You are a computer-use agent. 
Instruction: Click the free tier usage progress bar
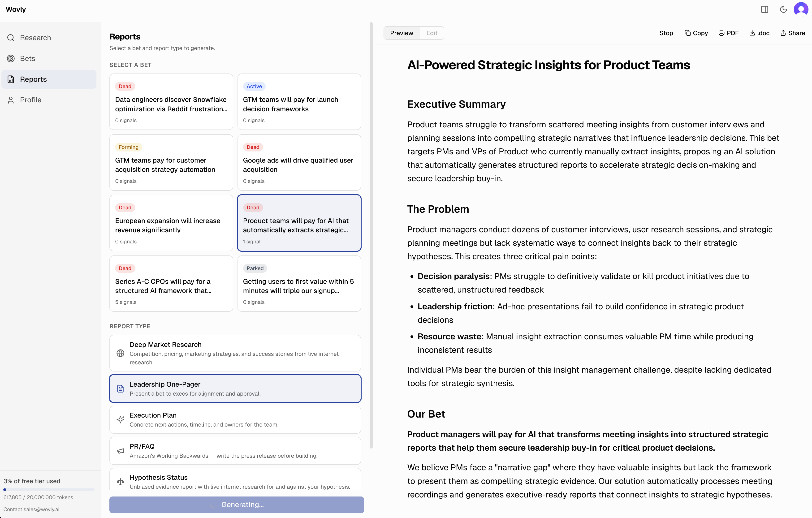tap(49, 490)
